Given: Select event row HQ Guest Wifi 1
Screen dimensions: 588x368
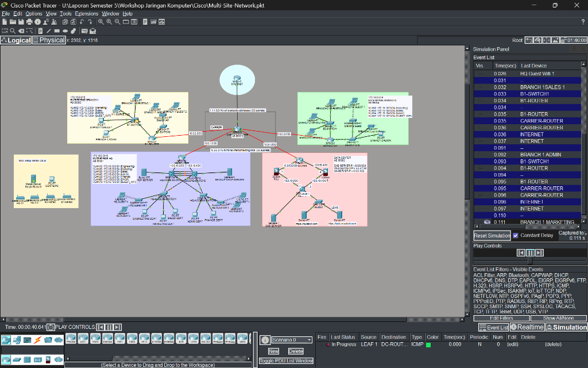Looking at the screenshot, I should 527,74.
